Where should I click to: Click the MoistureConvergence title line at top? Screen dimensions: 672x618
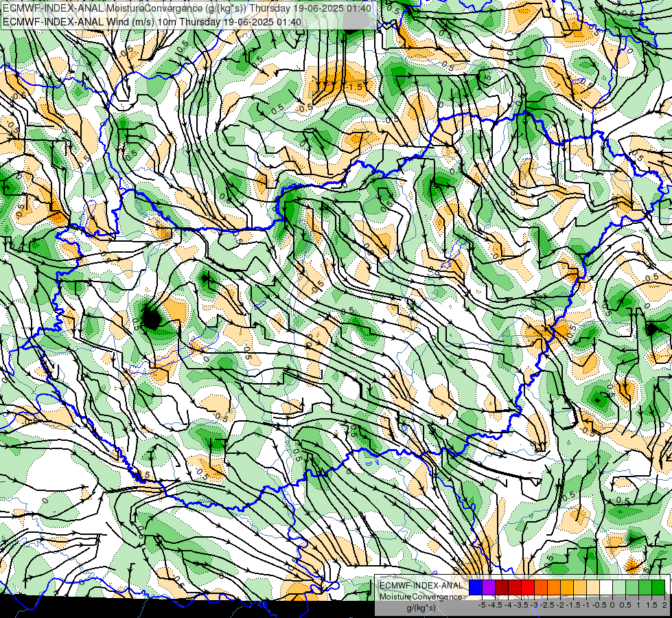coord(187,8)
